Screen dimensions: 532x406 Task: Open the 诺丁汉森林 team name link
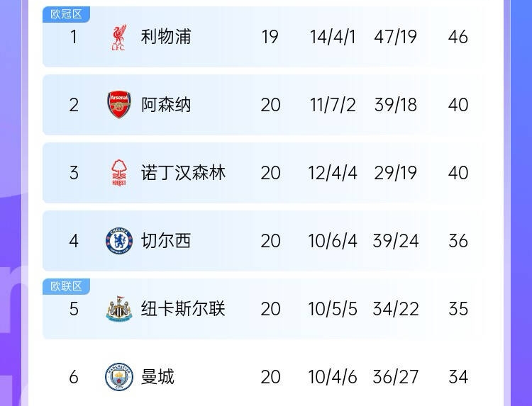point(183,173)
